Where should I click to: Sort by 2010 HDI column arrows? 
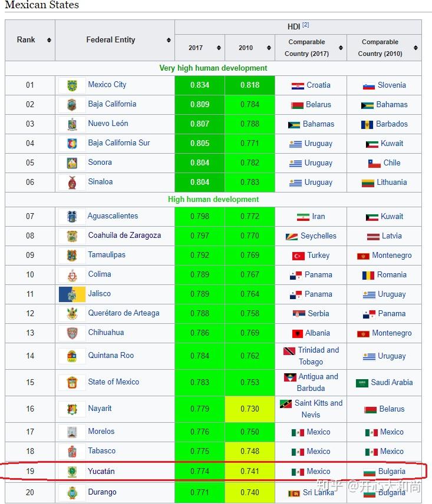coord(269,48)
